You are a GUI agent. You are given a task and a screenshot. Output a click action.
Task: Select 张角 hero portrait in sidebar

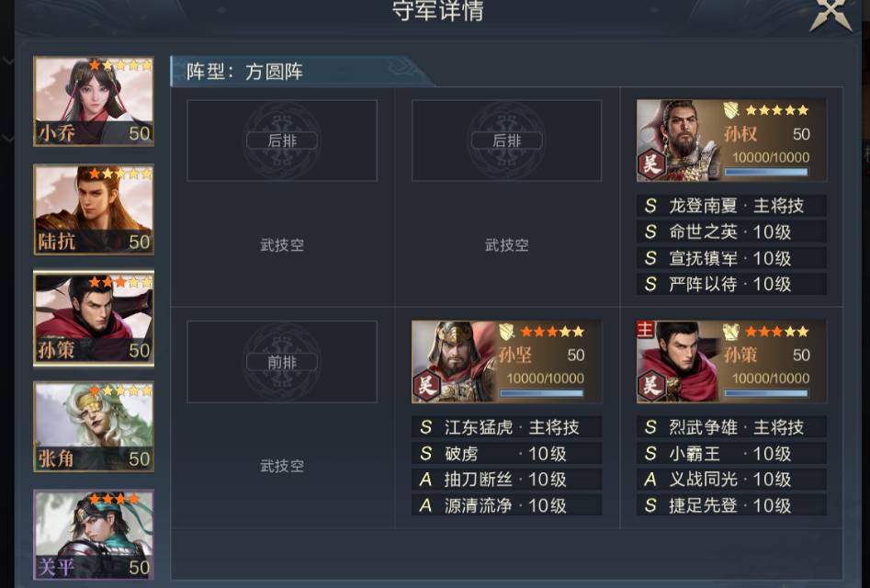coord(94,426)
